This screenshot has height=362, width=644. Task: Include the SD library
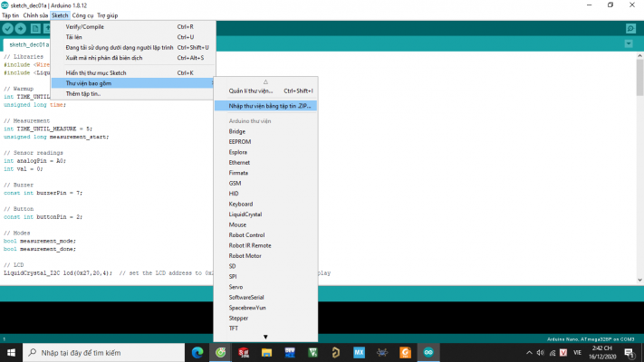pyautogui.click(x=265, y=266)
